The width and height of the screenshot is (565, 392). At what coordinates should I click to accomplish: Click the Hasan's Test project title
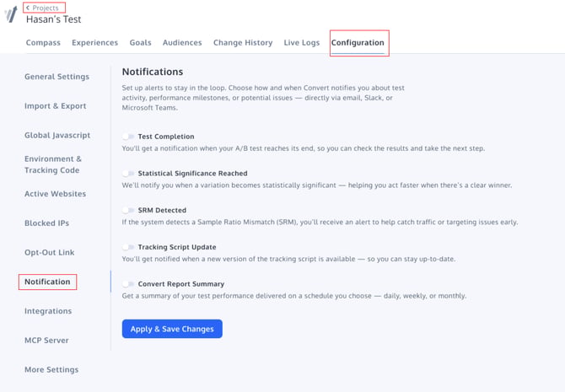pos(54,19)
